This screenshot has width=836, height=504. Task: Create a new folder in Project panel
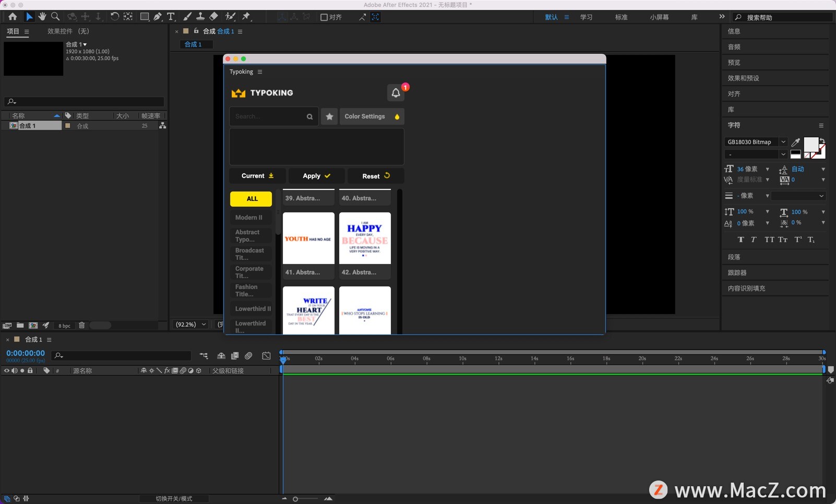pyautogui.click(x=20, y=326)
